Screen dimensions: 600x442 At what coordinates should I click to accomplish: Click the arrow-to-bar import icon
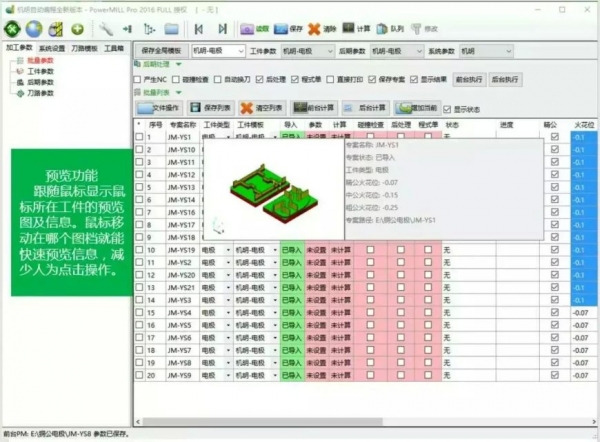[127, 29]
